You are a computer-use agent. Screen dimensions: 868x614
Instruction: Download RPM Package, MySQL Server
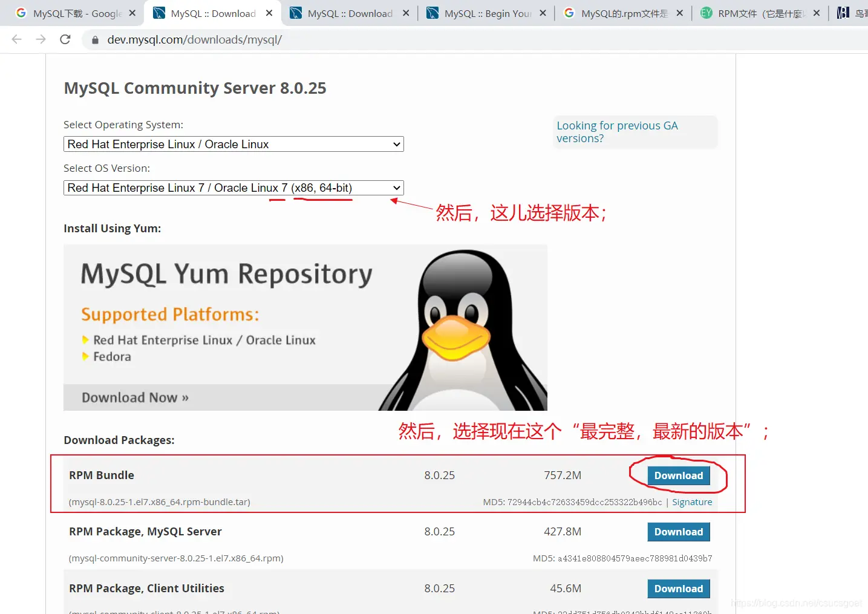click(x=679, y=532)
